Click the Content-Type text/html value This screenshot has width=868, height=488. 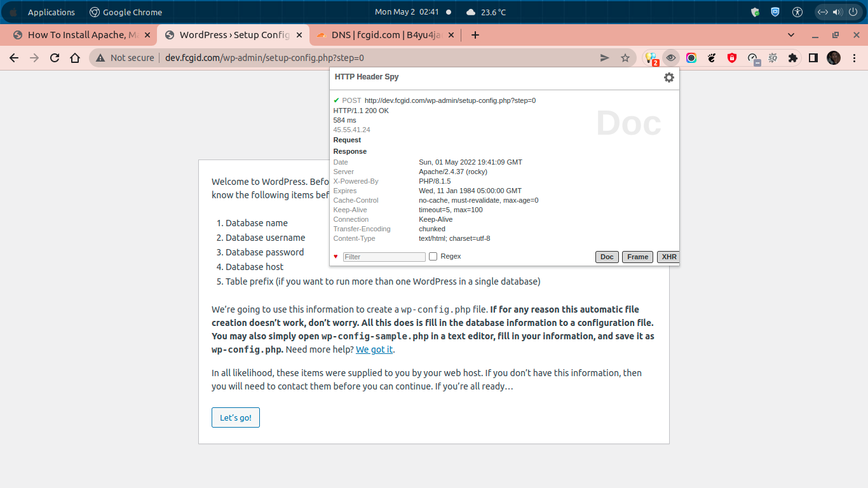coord(454,238)
